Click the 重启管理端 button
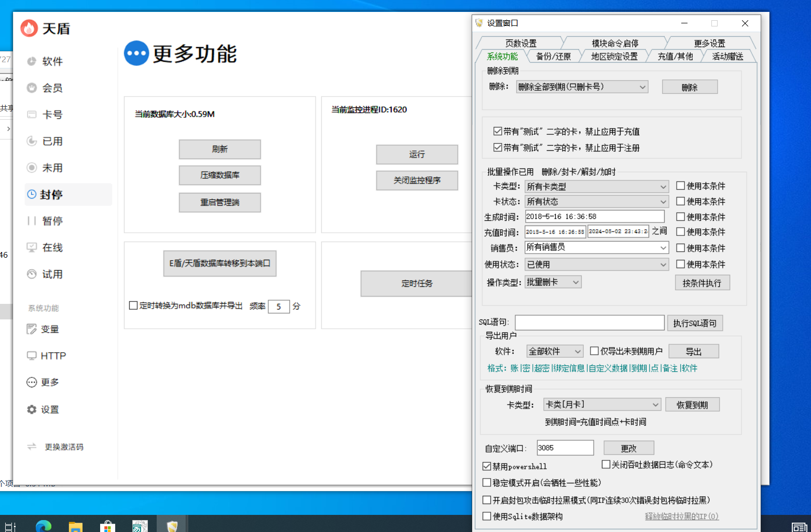 [220, 202]
